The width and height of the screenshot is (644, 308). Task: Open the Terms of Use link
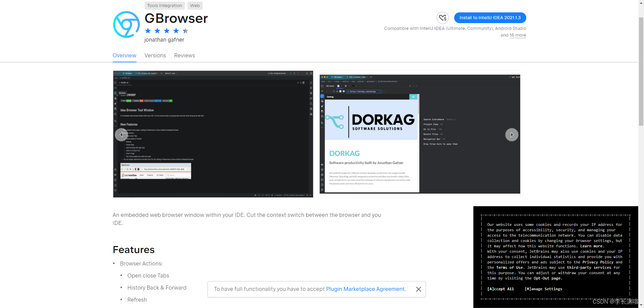(509, 267)
